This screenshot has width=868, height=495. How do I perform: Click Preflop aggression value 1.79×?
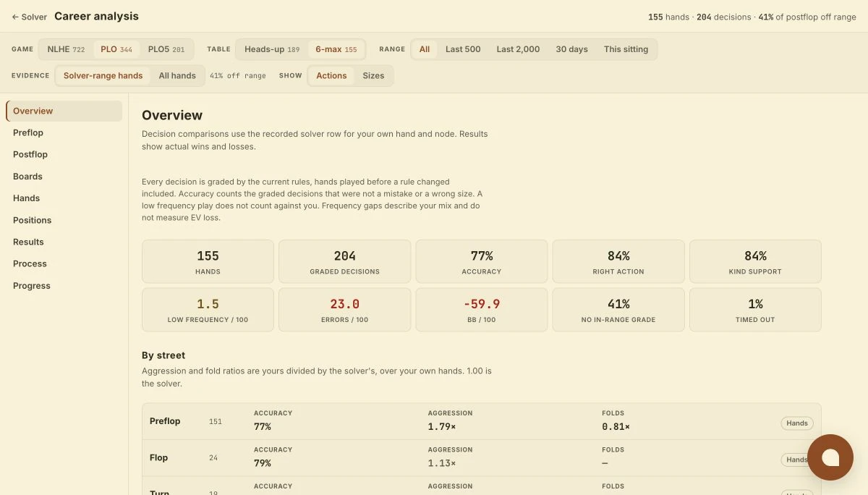441,427
